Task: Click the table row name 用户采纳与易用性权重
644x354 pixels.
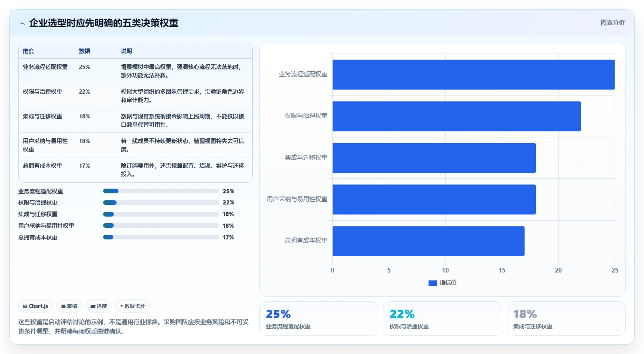Action: coord(45,145)
